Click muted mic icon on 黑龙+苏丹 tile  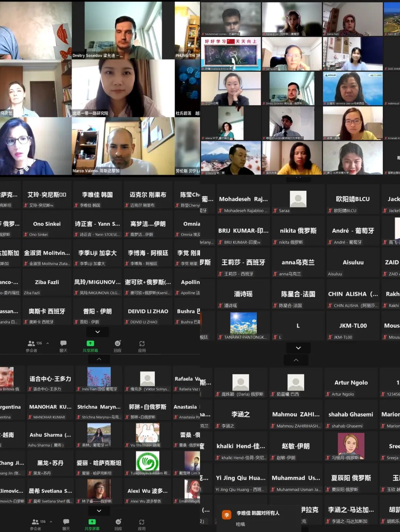click(x=30, y=473)
